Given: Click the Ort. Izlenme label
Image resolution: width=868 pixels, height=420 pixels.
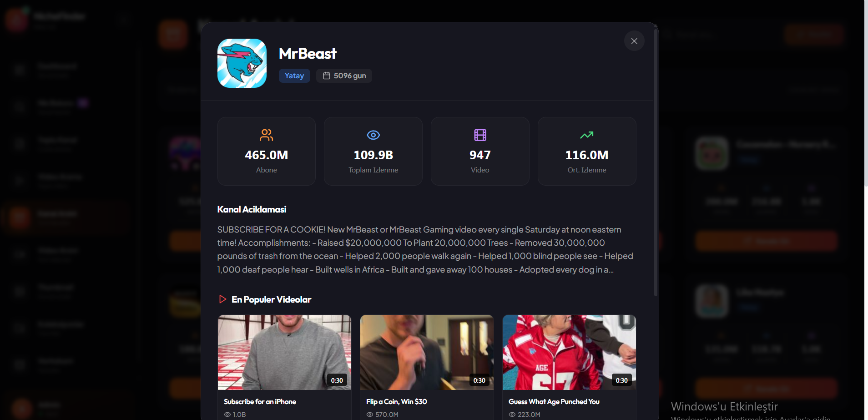Looking at the screenshot, I should [x=587, y=170].
